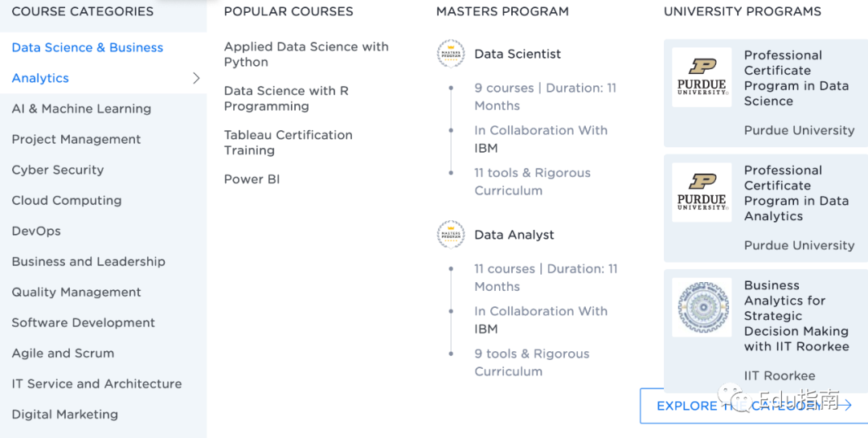Click the Masters Program badge beside Data Analyst
Image resolution: width=868 pixels, height=438 pixels.
451,235
